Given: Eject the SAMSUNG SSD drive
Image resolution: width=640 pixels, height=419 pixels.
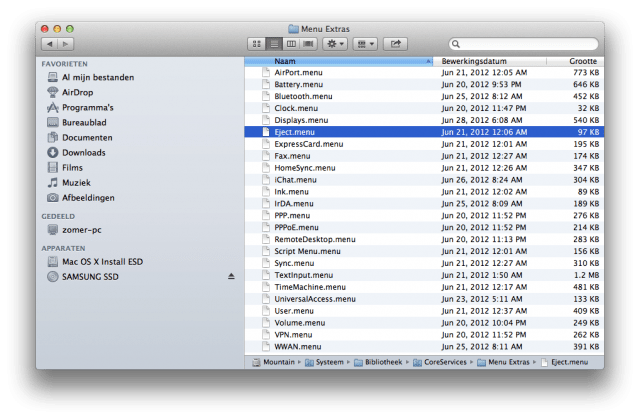Looking at the screenshot, I should coord(232,275).
